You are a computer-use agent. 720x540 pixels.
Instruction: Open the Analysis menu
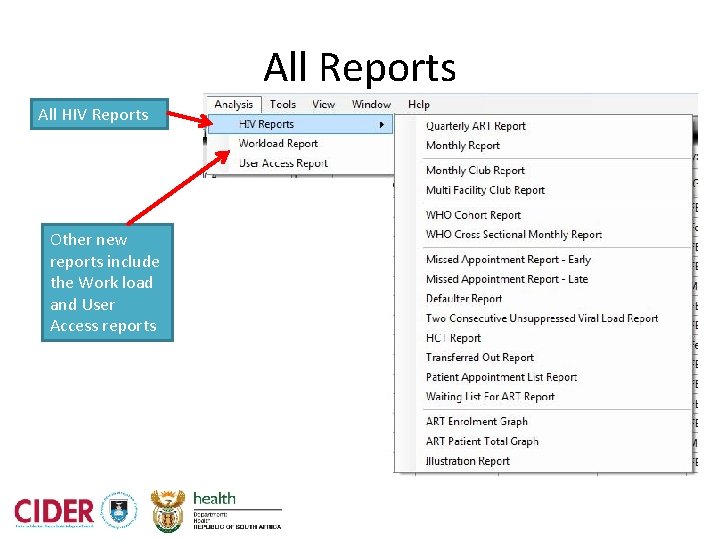click(234, 105)
